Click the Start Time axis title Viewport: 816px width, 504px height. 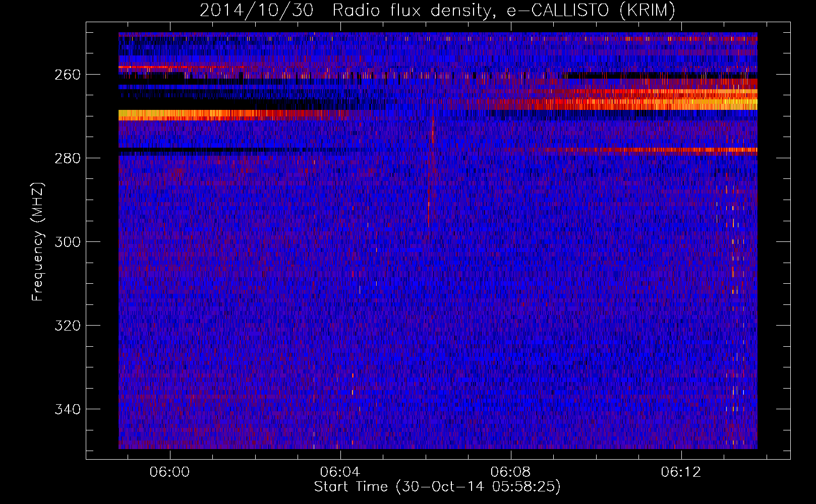coord(437,487)
